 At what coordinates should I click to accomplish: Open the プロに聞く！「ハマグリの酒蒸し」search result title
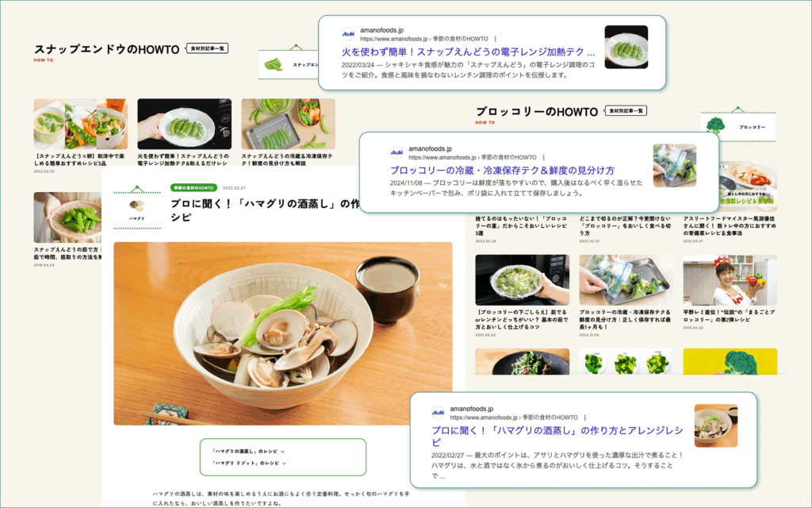tap(557, 437)
